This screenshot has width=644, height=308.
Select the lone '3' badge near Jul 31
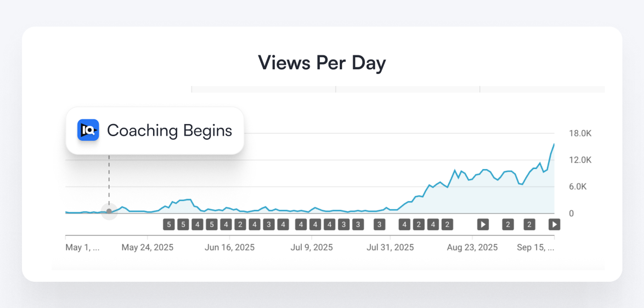pos(379,224)
